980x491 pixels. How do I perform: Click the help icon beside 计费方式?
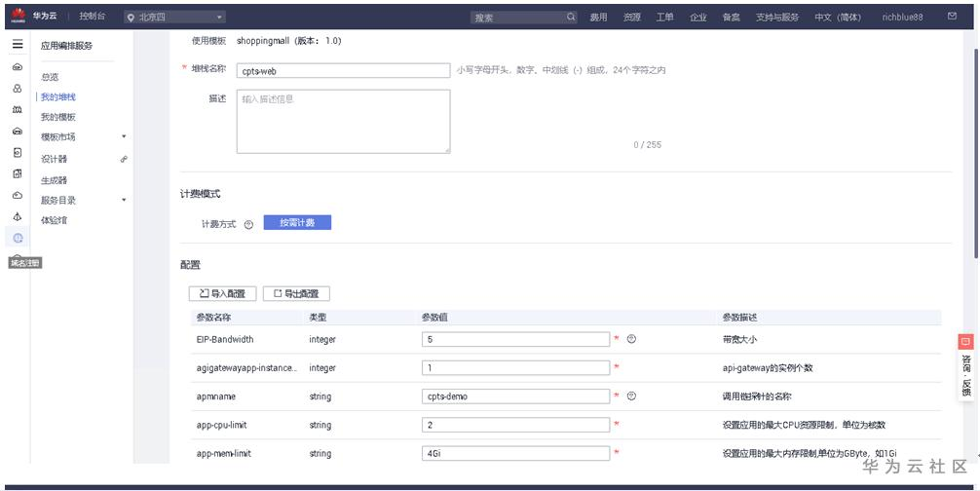[x=248, y=225]
